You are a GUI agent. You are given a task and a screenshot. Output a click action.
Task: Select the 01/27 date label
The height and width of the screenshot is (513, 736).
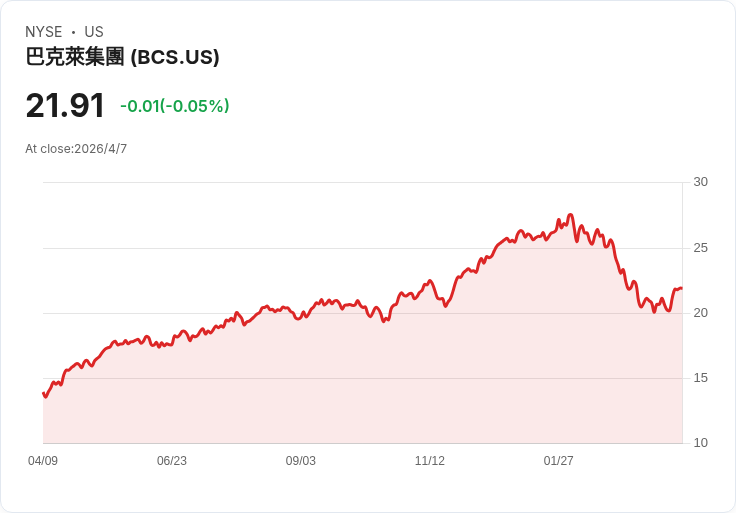click(559, 461)
